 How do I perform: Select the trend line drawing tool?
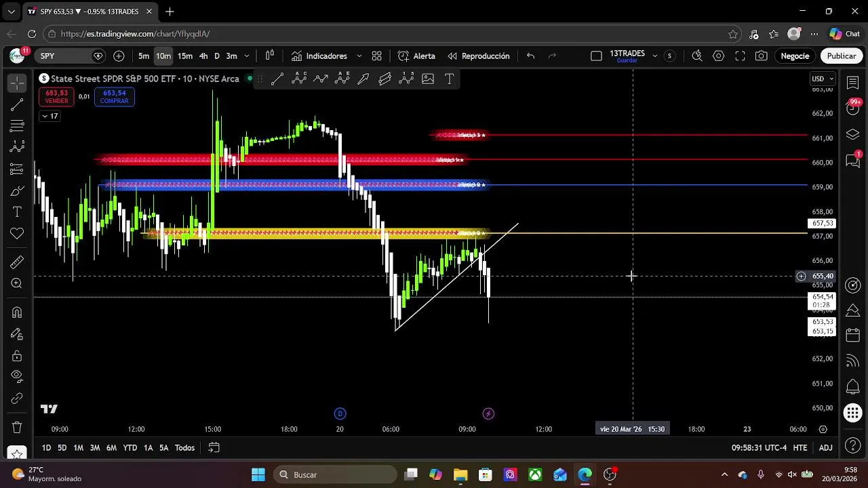pos(17,104)
